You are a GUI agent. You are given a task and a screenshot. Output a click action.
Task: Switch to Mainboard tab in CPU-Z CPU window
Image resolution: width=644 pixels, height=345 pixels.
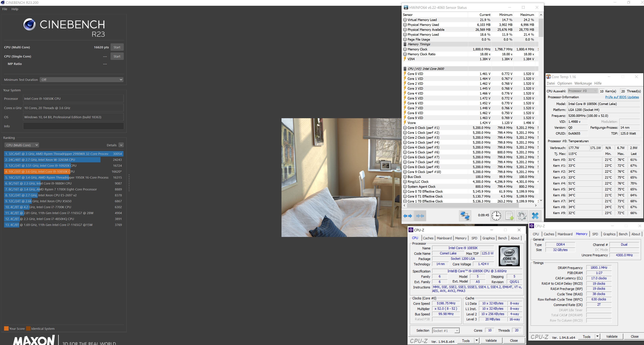444,238
